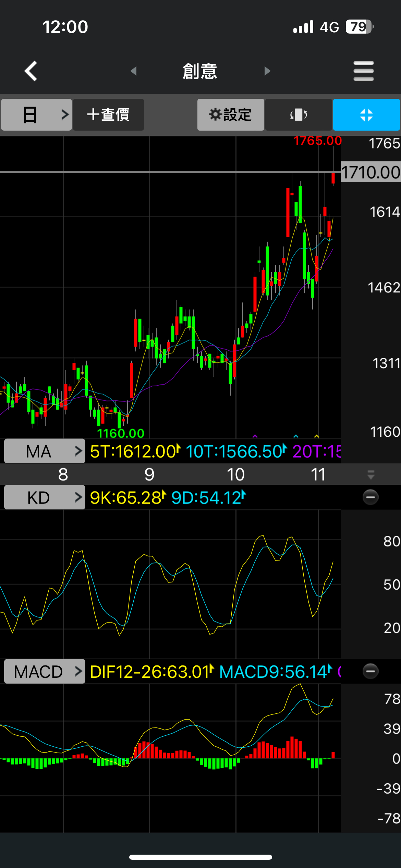This screenshot has height=868, width=401.
Task: Hide the MACD indicator panel
Action: point(370,671)
